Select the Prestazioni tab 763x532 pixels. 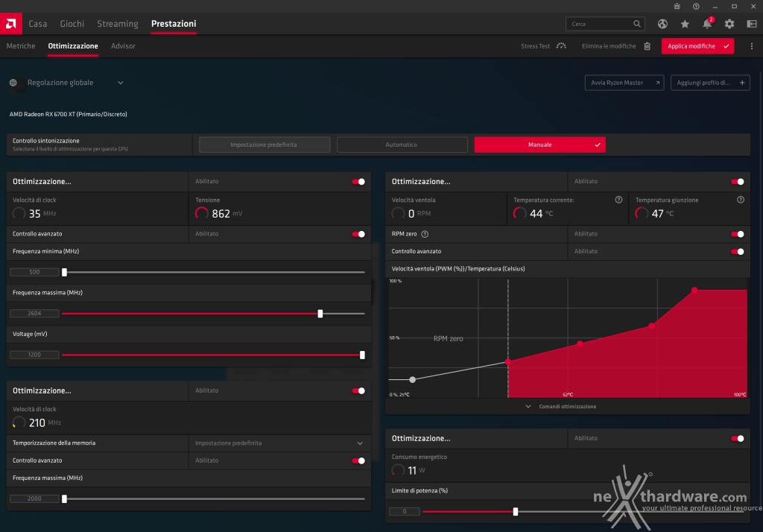click(174, 23)
